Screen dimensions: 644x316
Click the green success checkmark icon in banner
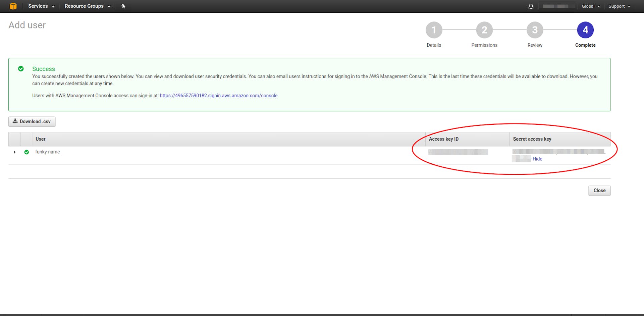point(21,69)
